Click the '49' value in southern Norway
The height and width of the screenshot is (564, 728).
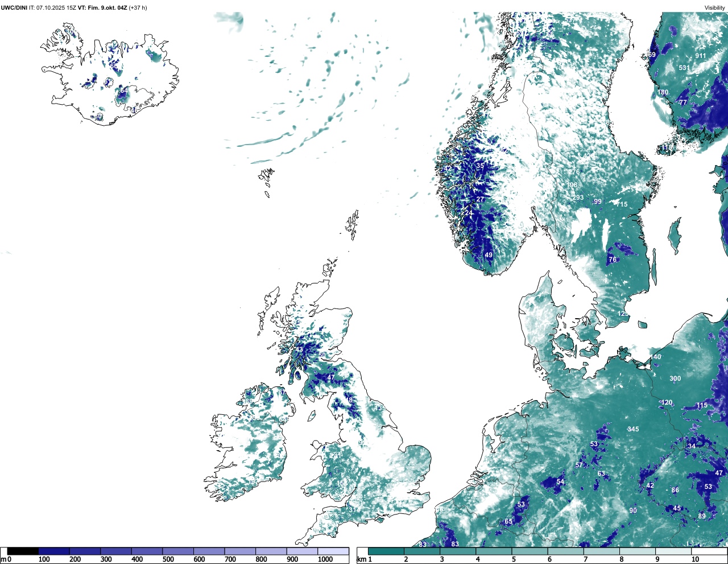tap(489, 255)
